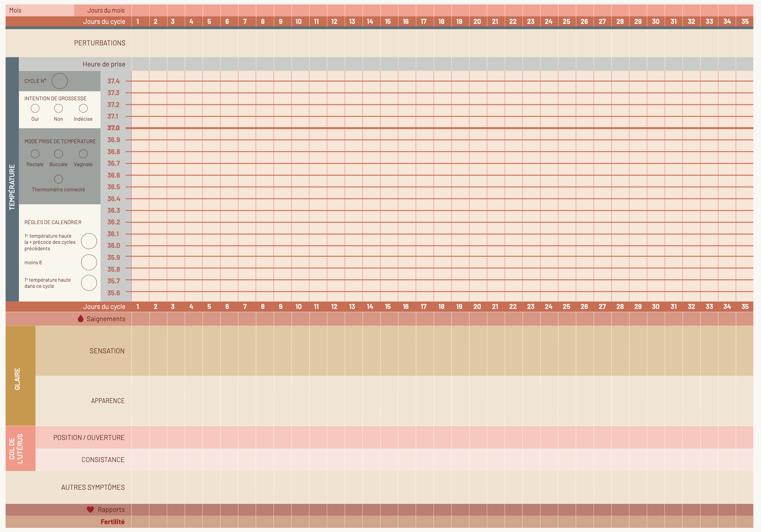The image size is (761, 532).
Task: Click the 37.0 temperature scale label
Action: (113, 128)
